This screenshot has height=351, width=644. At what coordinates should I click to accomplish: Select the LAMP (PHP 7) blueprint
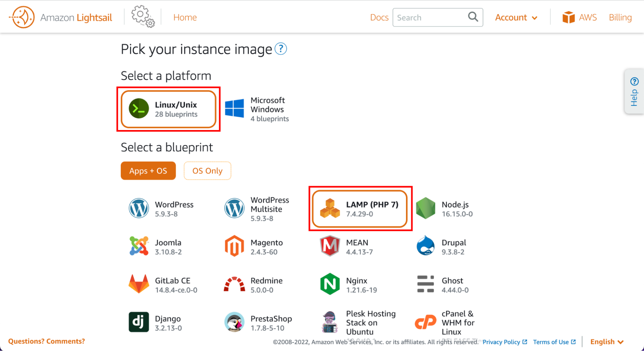[360, 208]
